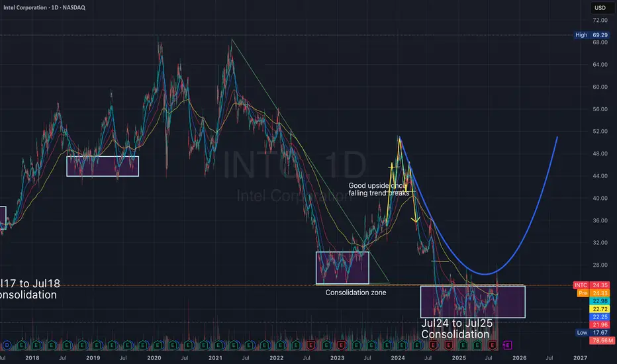Click the 78.56M volume tag
Screen dimensions: 617x364
tap(602, 340)
